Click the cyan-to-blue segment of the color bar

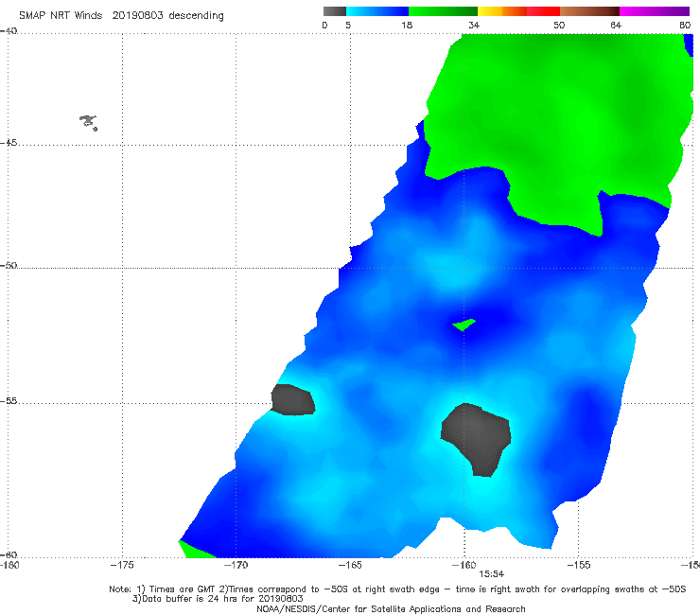click(377, 11)
